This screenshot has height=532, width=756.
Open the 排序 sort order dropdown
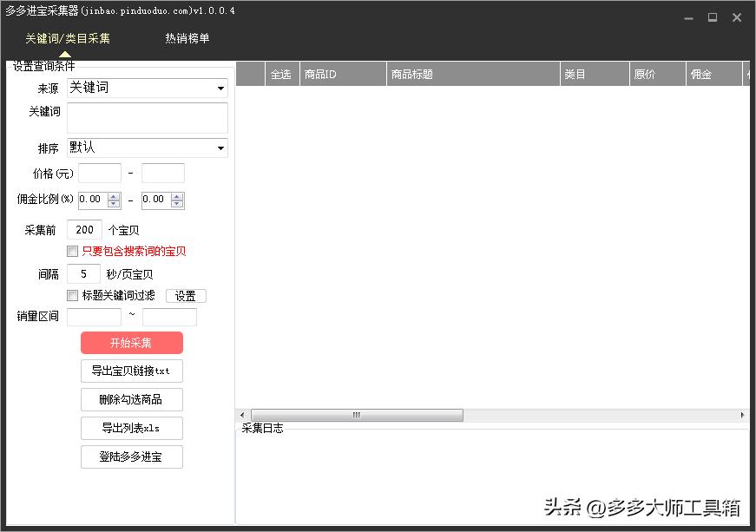[146, 148]
